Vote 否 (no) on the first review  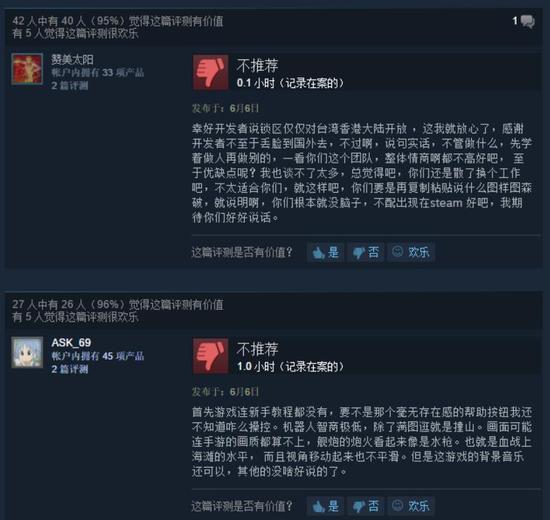(x=366, y=252)
